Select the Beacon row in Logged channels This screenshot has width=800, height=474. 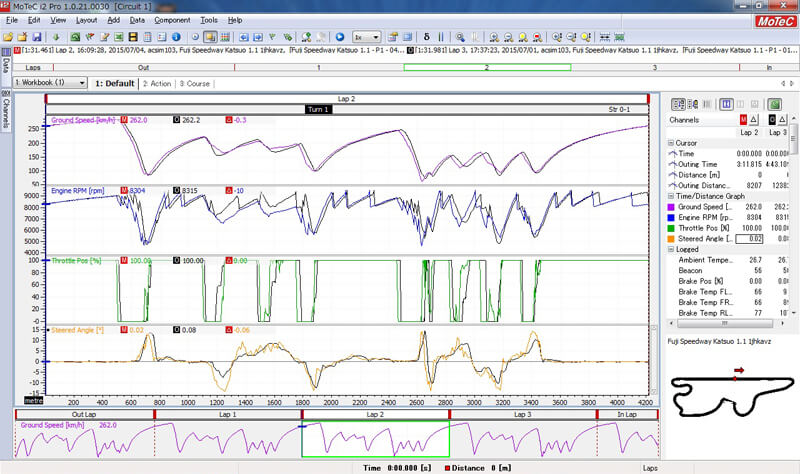coord(728,271)
